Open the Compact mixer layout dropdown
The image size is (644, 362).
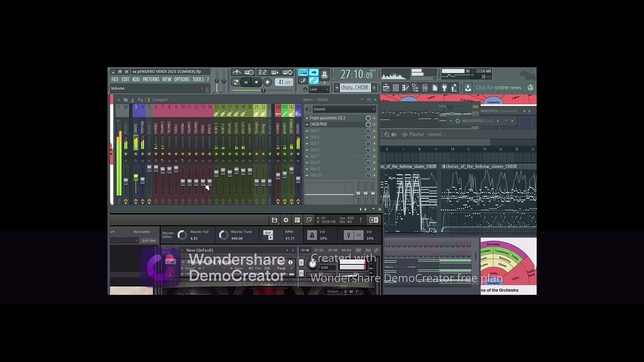point(161,100)
